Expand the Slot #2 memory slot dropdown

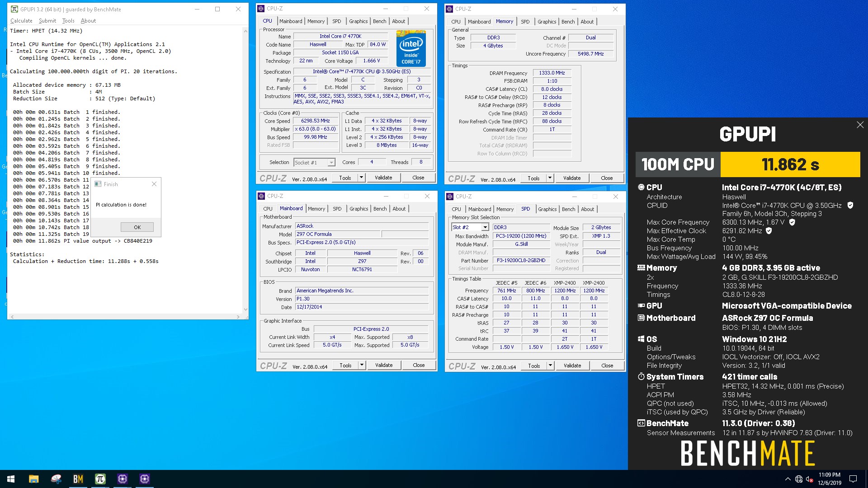(486, 227)
